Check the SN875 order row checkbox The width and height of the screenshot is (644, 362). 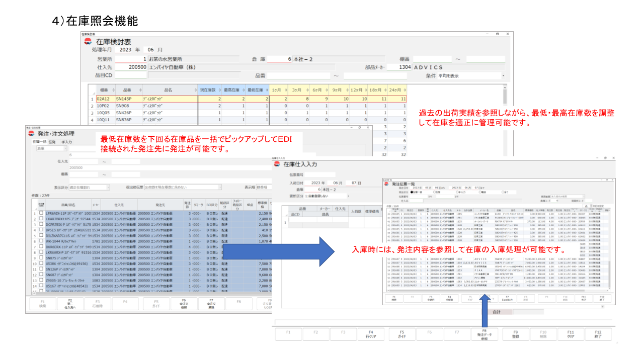coord(41,258)
